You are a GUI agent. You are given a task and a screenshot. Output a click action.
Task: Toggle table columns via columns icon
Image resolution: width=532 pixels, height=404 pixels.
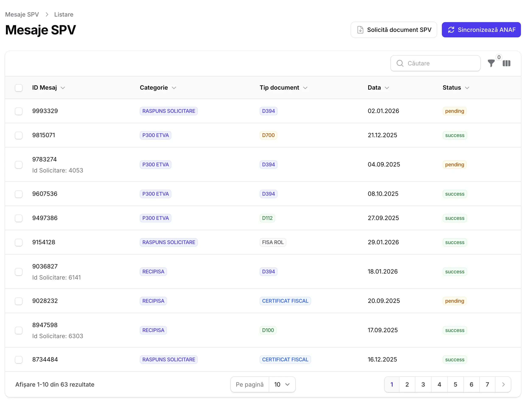tap(506, 63)
